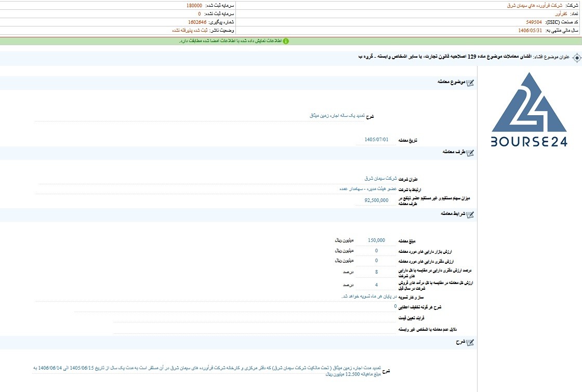This screenshot has height=392, width=582.
Task: Select the transaction amount 150,000
Action: 376,240
